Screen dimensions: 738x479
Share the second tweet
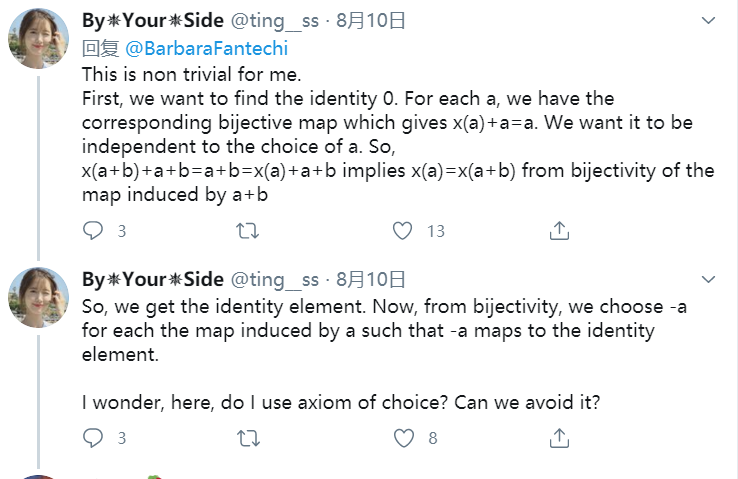[560, 438]
